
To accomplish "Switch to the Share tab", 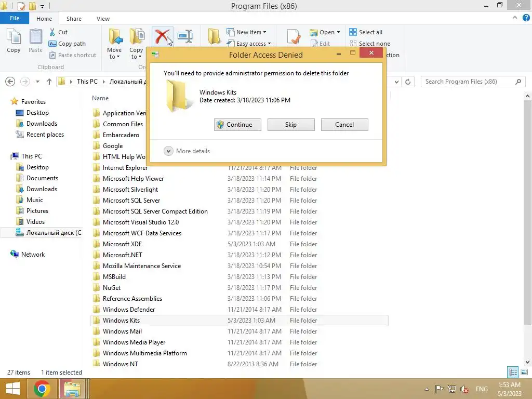I will [x=74, y=19].
